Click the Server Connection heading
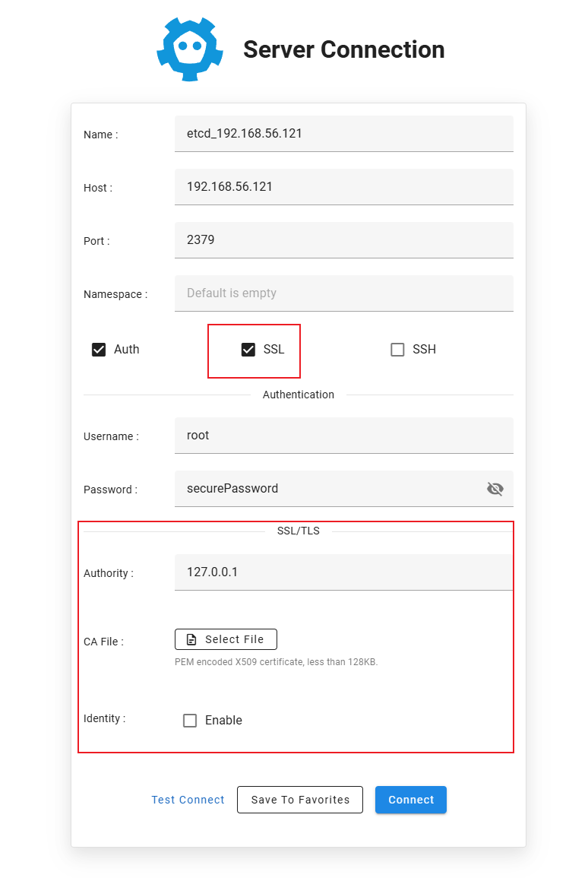Image resolution: width=588 pixels, height=878 pixels. pyautogui.click(x=343, y=49)
